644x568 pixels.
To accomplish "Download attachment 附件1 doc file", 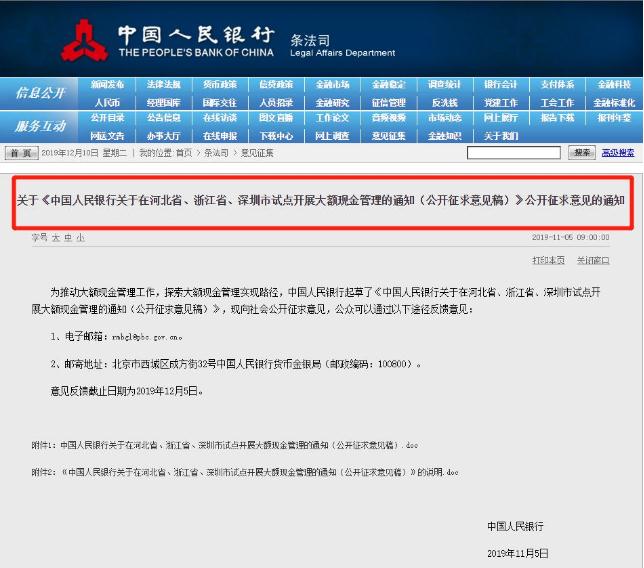I will 225,445.
